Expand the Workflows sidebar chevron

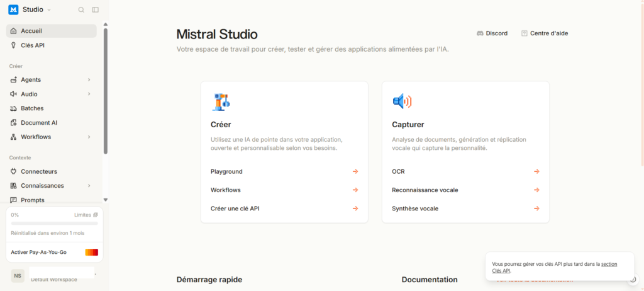click(89, 137)
